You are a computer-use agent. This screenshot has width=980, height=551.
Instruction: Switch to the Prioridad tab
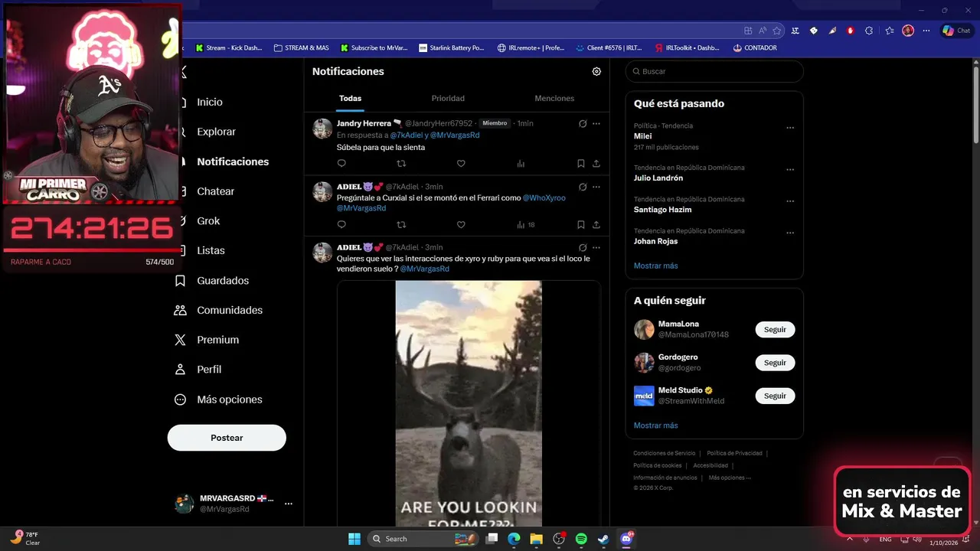point(448,99)
